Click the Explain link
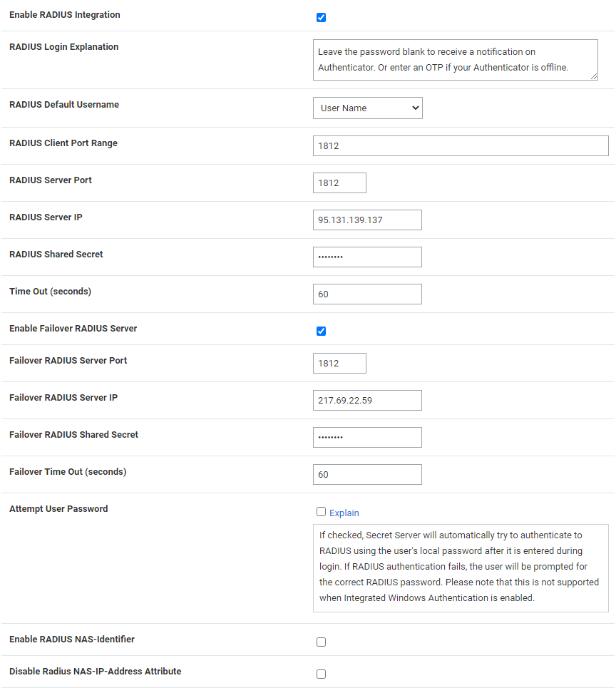Image resolution: width=616 pixels, height=688 pixels. coord(344,513)
